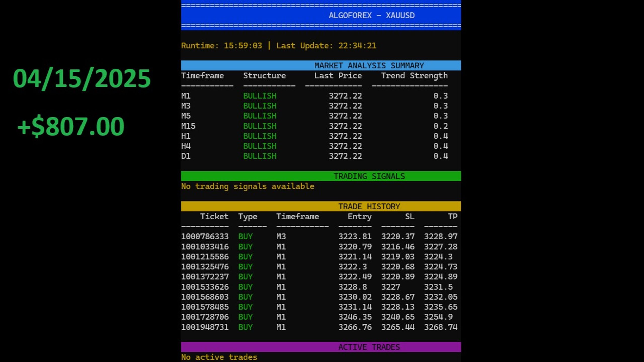Click TP value 3235.65

441,307
